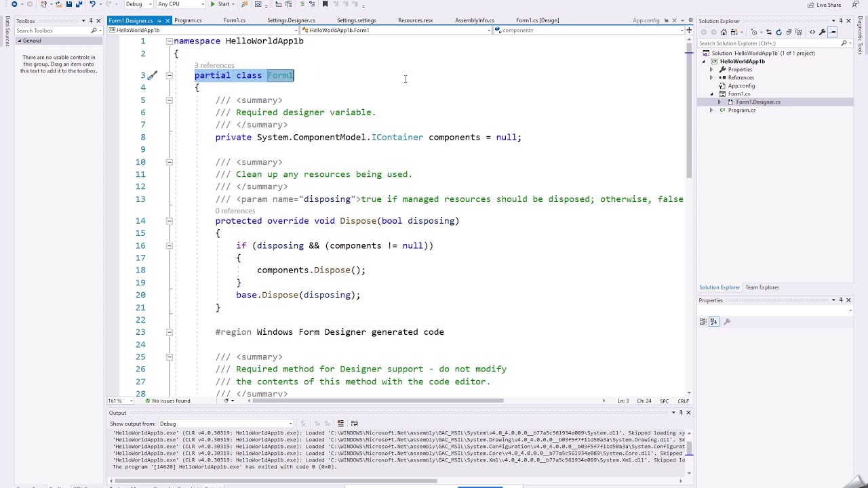
Task: Collapse the namespace HelloWorldApp1b code block
Action: pos(169,41)
